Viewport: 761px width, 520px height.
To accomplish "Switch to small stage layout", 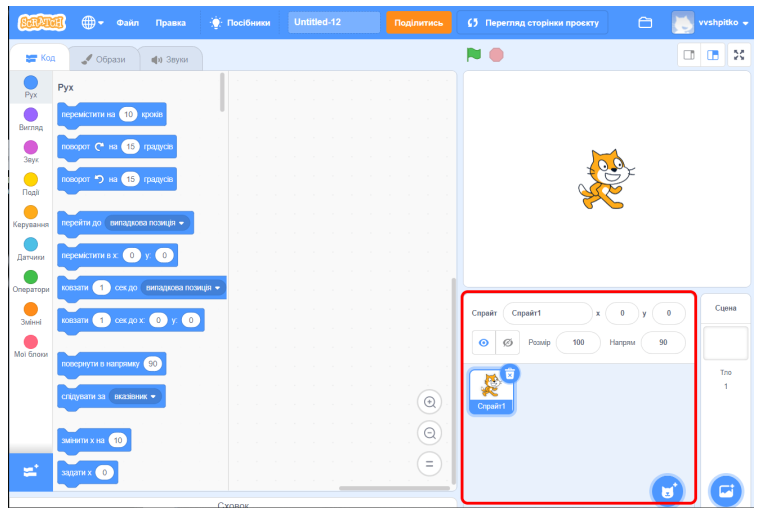I will [x=688, y=55].
